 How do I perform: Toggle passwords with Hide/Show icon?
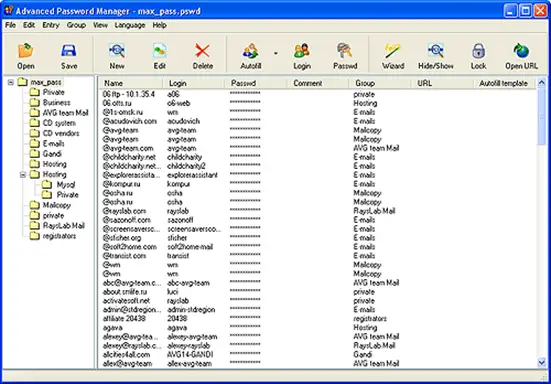pyautogui.click(x=435, y=51)
